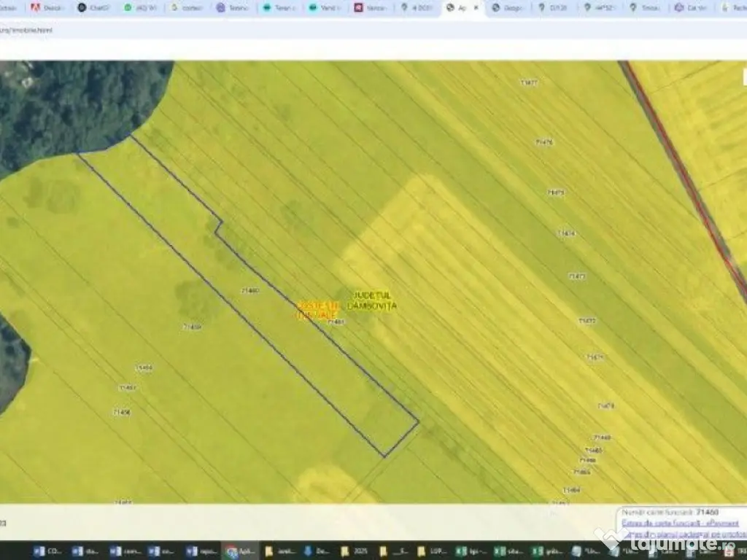Close the active map tab
Image resolution: width=747 pixels, height=560 pixels.
tap(476, 8)
